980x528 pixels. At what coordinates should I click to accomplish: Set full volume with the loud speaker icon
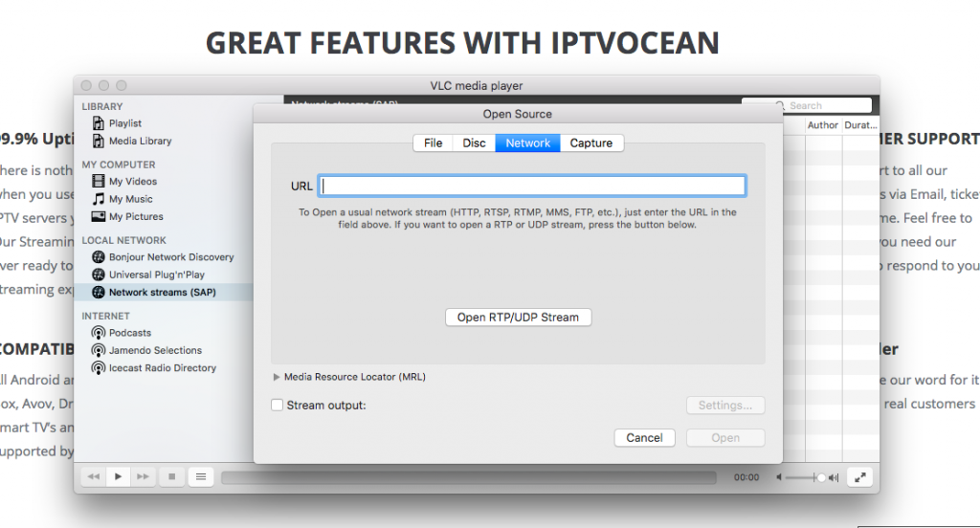pyautogui.click(x=834, y=477)
